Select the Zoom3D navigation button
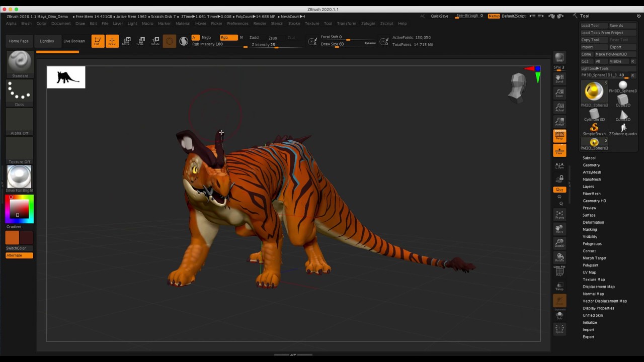Screen dimensions: 644x362 click(x=559, y=243)
